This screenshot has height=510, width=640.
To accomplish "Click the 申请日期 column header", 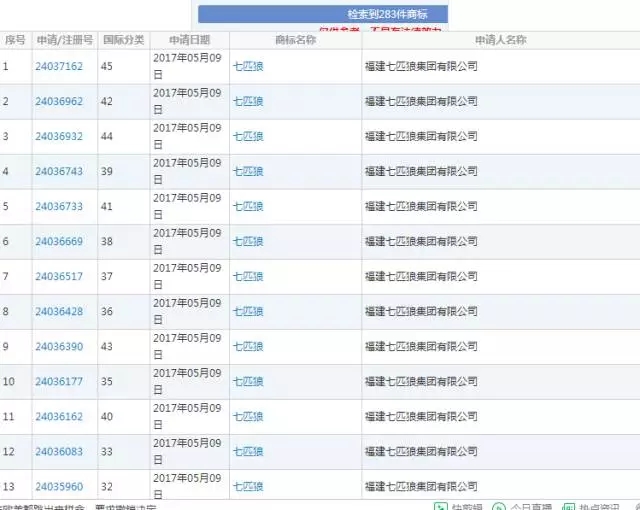I will click(190, 40).
